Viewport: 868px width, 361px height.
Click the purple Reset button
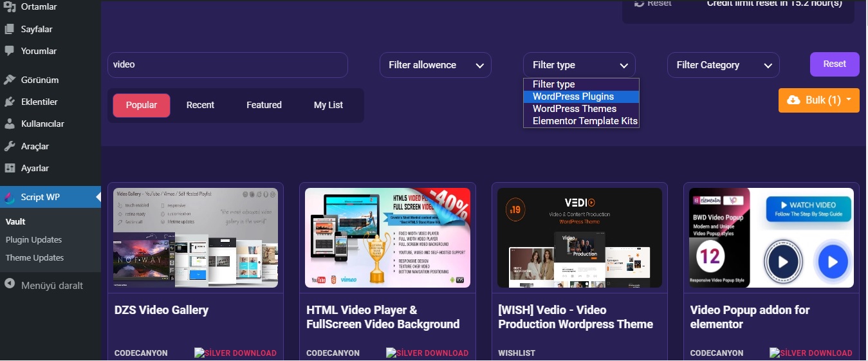[835, 64]
